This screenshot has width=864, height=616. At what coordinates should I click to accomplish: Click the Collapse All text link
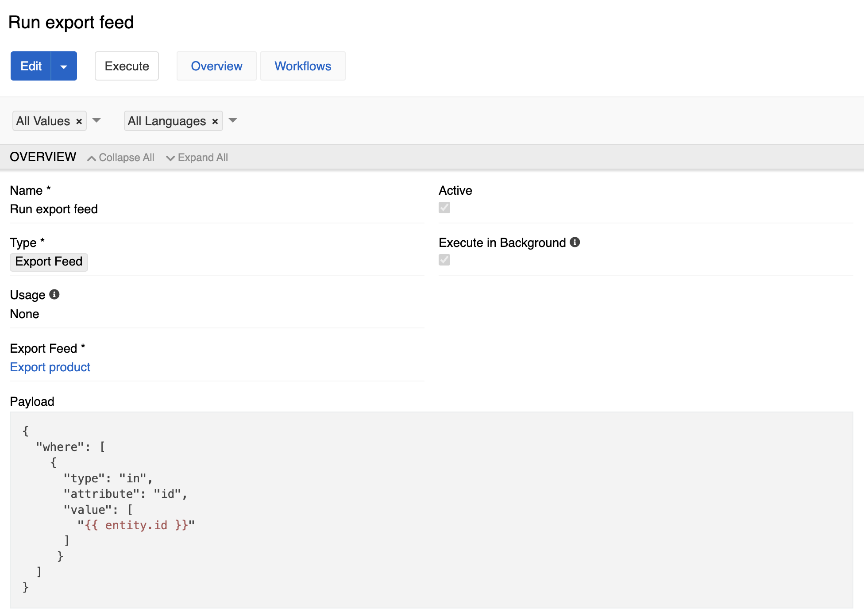pos(126,158)
